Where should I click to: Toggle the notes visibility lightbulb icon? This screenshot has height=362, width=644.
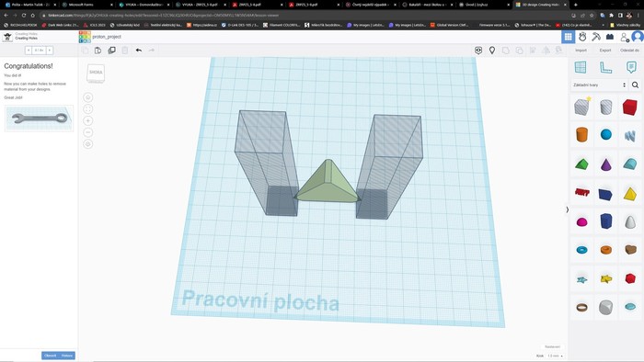tap(492, 50)
